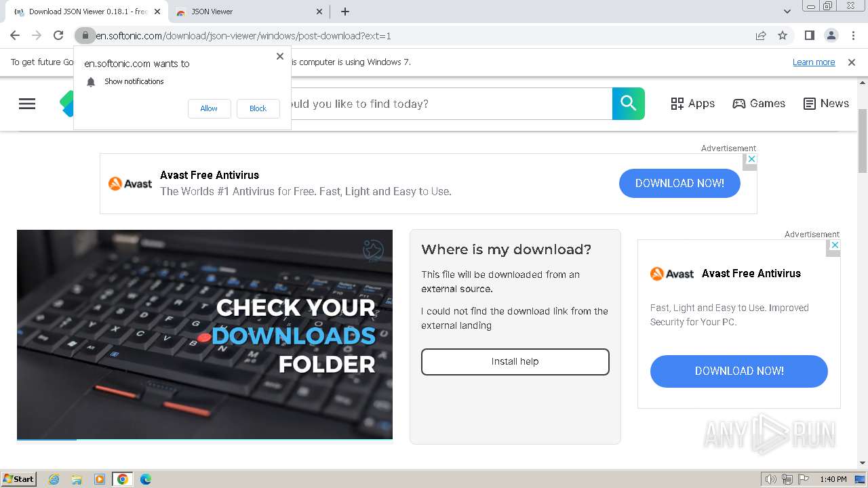868x488 pixels.
Task: Bookmark this page with the star icon
Action: point(783,35)
